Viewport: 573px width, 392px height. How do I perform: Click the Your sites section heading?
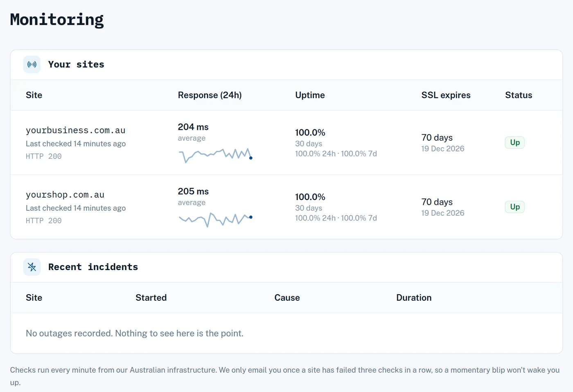76,64
